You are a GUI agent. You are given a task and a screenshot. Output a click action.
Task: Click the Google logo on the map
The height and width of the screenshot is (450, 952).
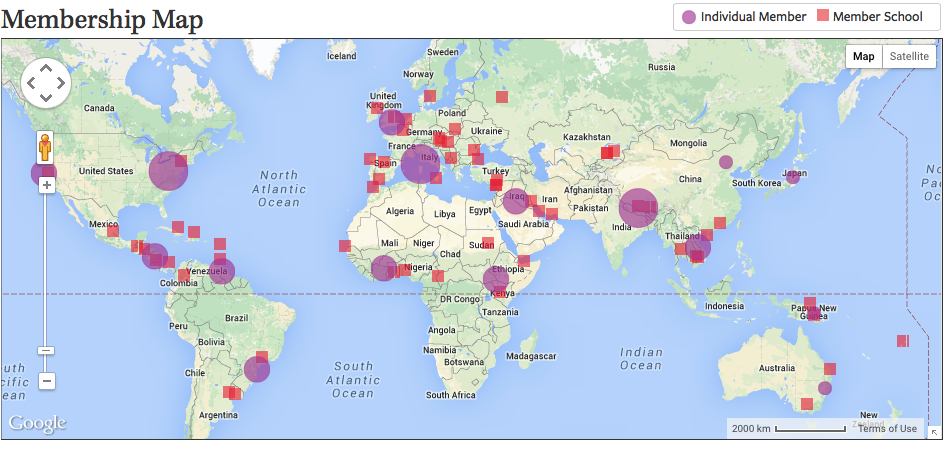[x=37, y=423]
